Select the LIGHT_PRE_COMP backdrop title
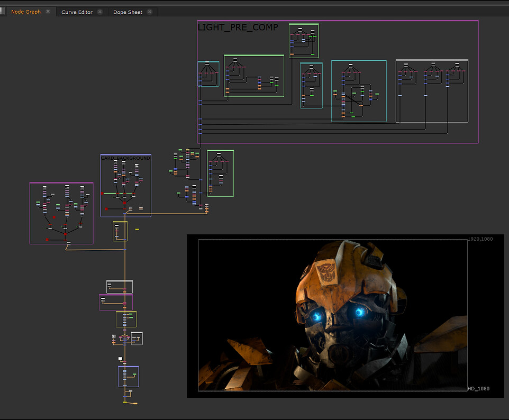 coord(238,28)
